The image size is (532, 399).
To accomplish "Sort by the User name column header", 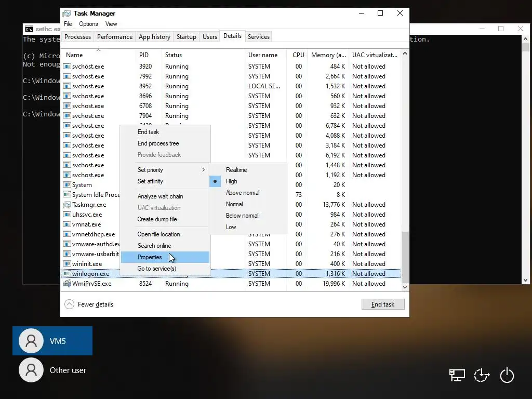I will point(265,55).
